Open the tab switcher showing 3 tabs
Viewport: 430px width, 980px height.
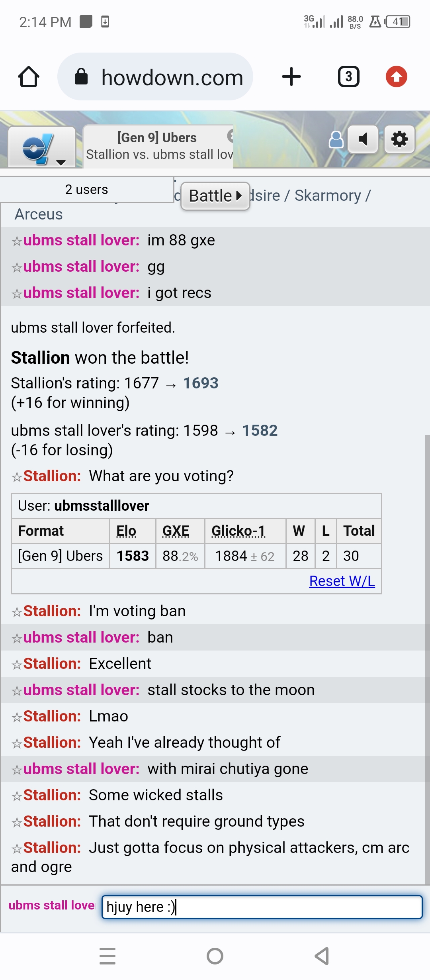(349, 76)
